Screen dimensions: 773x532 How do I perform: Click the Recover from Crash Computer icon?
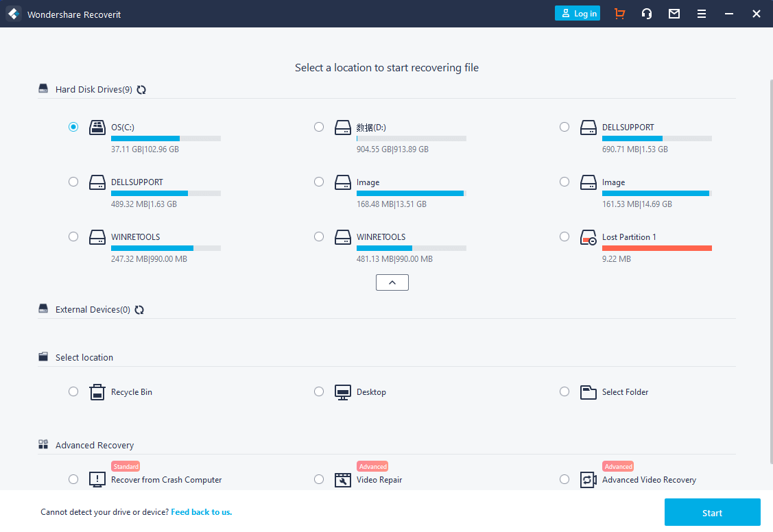tap(97, 480)
